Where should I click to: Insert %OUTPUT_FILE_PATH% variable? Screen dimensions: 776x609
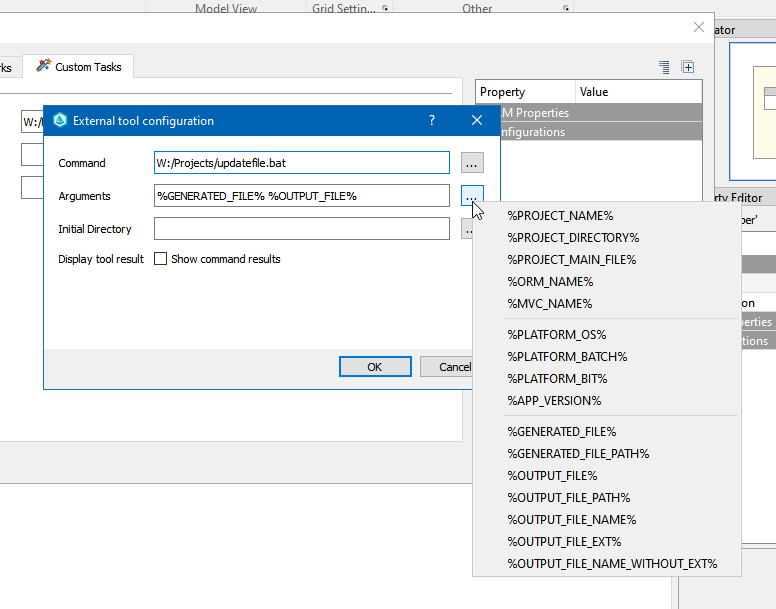coord(607,498)
